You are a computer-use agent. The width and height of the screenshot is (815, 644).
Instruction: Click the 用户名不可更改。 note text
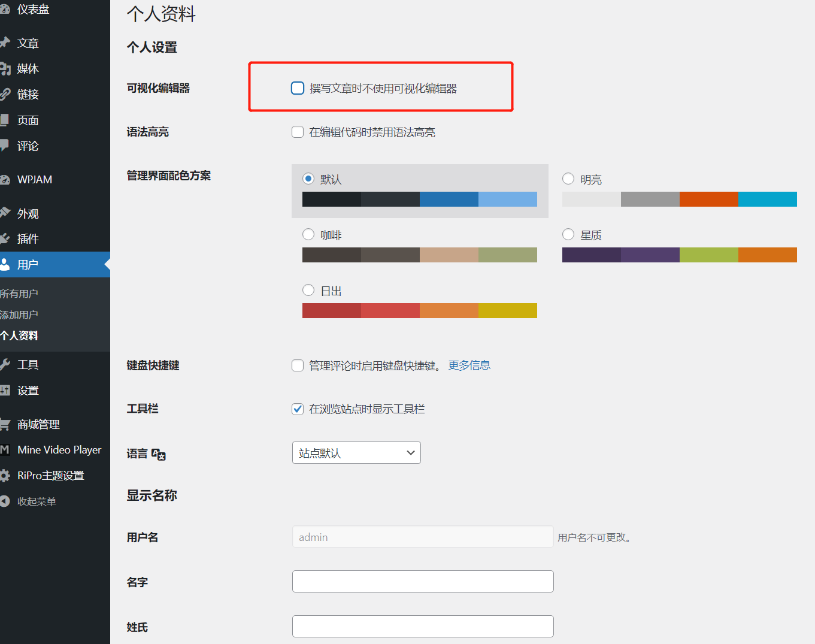[595, 537]
